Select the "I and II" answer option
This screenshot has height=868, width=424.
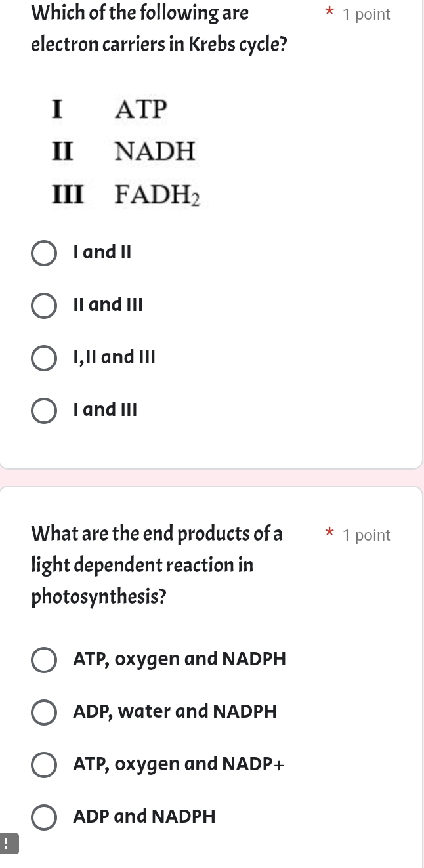44,253
